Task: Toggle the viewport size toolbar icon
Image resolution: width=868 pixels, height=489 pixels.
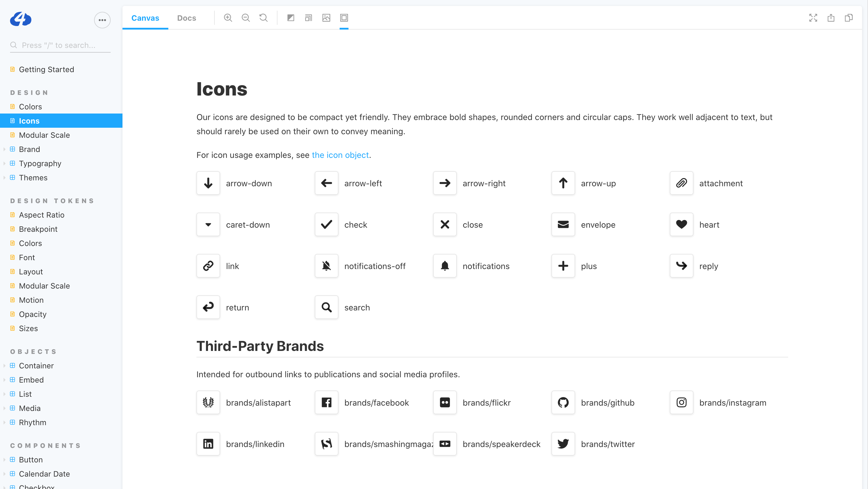Action: [308, 18]
